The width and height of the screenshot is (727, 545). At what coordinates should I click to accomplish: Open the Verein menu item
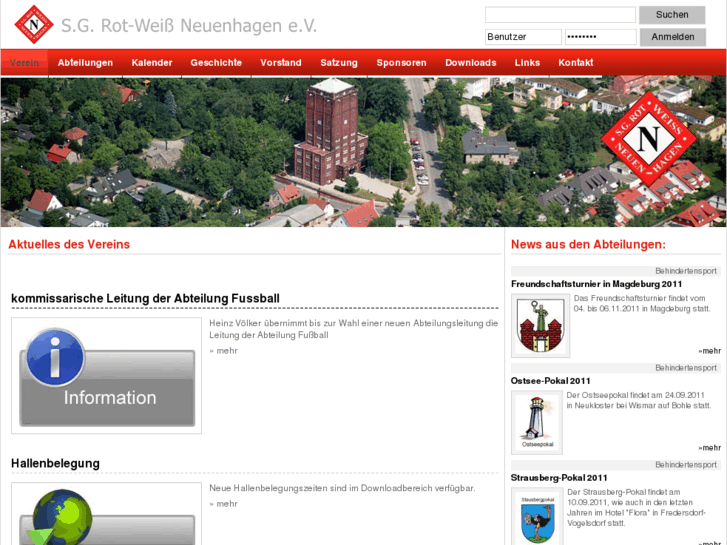25,62
